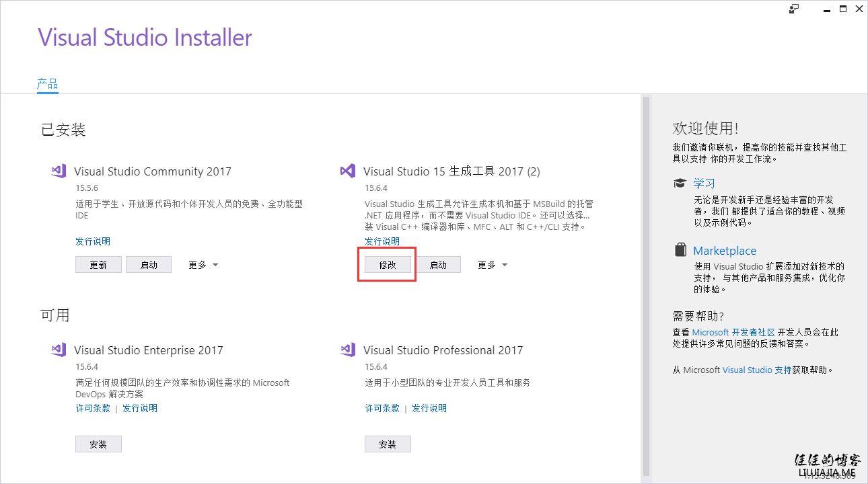
Task: Expand 更多 dropdown for 生成工具 2017
Action: 493,265
